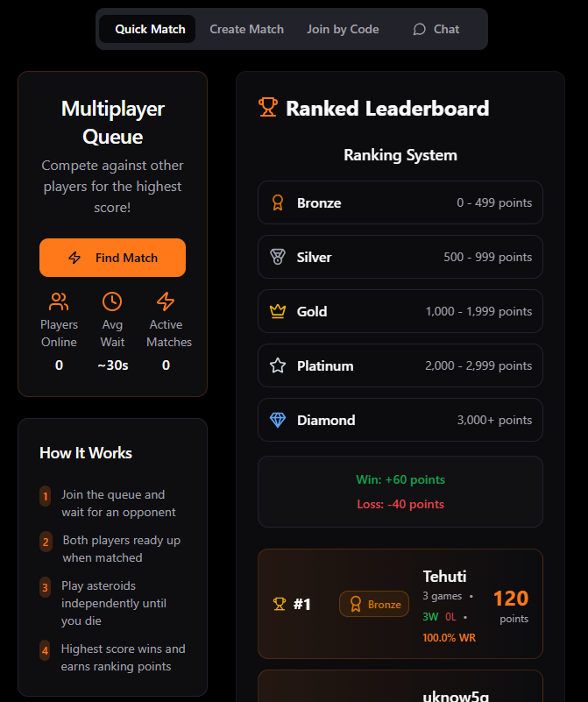
Task: Click the Gold crown icon
Action: [x=278, y=311]
